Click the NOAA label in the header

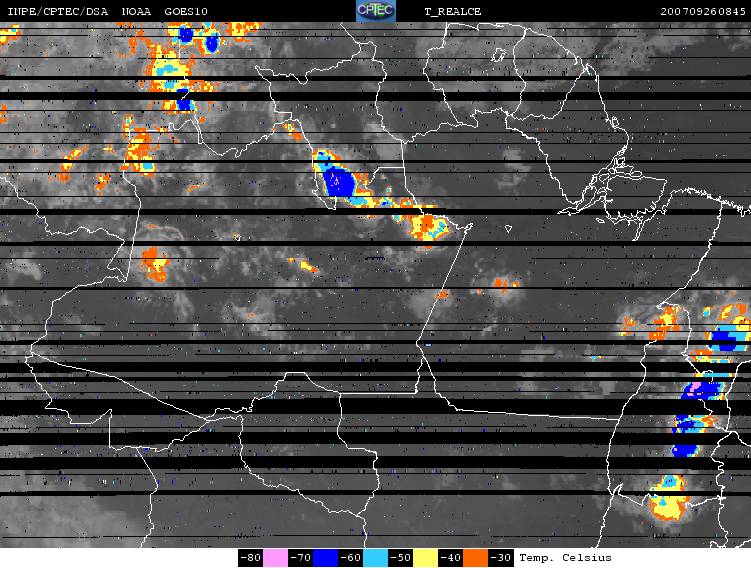(x=137, y=11)
